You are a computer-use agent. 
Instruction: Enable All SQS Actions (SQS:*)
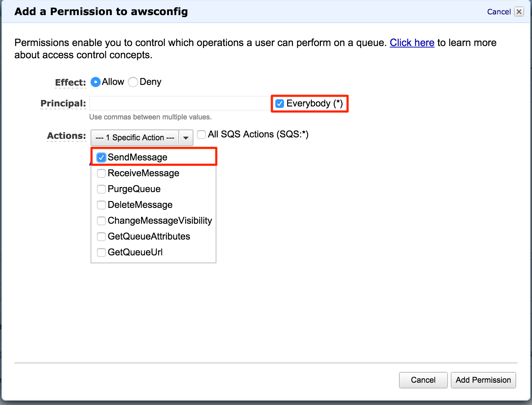[x=201, y=135]
